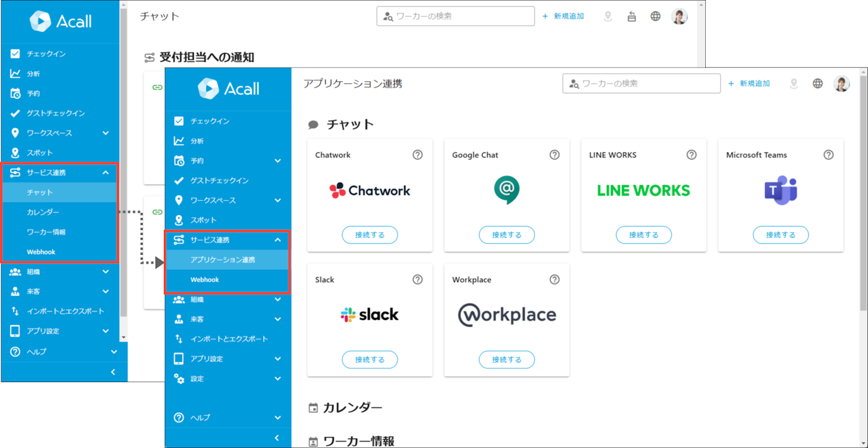The height and width of the screenshot is (448, 868).
Task: Focus worker search field in front window
Action: point(641,83)
